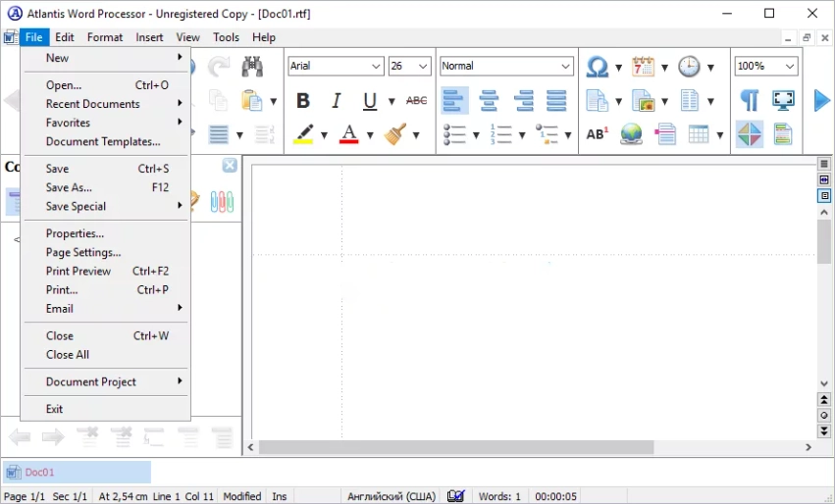Click the previous page double-arrow button

point(824,400)
